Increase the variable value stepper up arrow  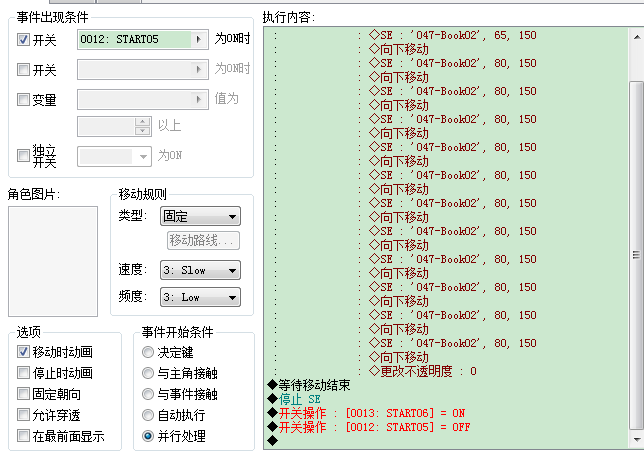tap(143, 122)
